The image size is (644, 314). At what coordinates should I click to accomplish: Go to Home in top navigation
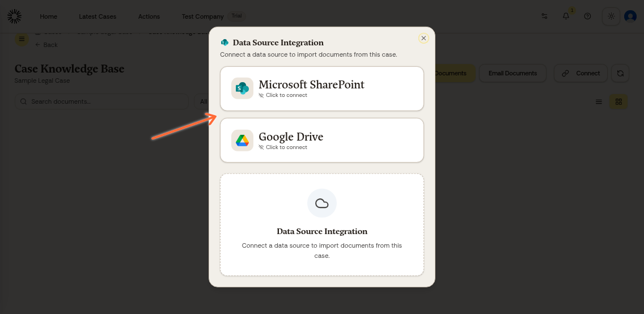click(x=48, y=16)
